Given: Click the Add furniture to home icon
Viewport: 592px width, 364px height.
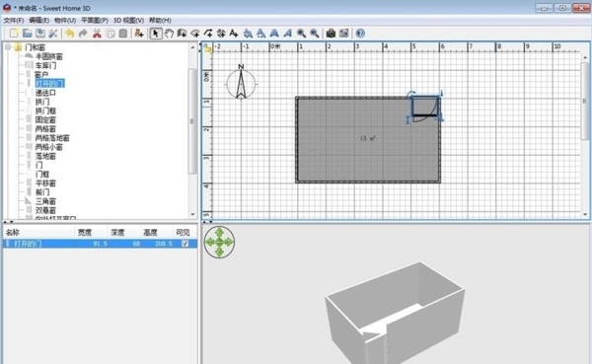Looking at the screenshot, I should coord(139,34).
